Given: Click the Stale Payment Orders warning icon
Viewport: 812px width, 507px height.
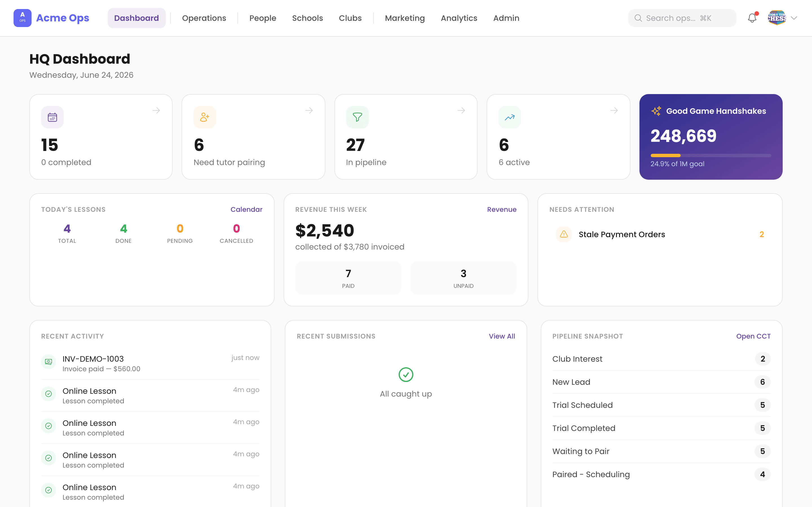Looking at the screenshot, I should 564,234.
